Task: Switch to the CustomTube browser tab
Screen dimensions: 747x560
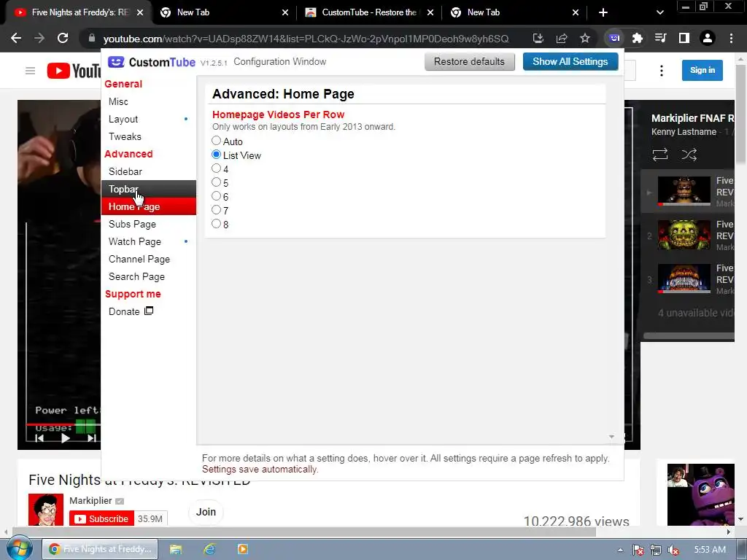Action: pyautogui.click(x=369, y=12)
